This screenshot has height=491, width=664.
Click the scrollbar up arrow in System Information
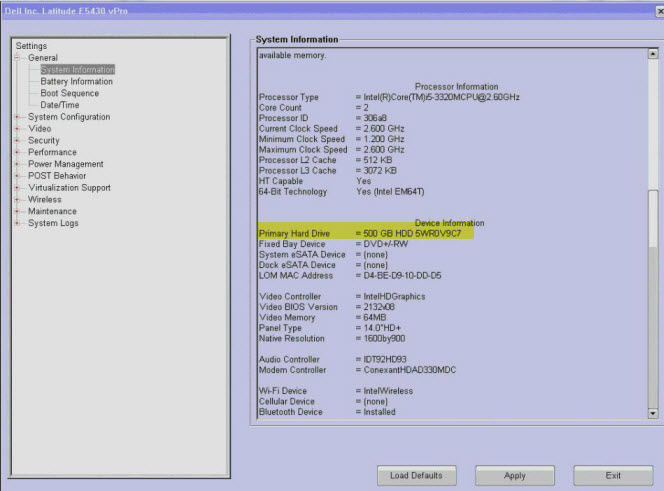(x=653, y=55)
